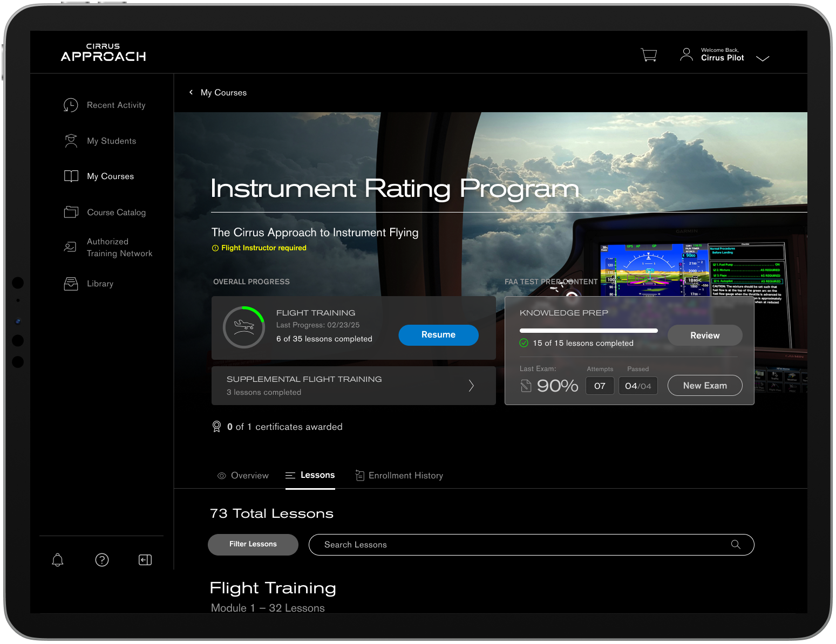The height and width of the screenshot is (644, 836).
Task: Toggle the green completion checkmark indicator
Action: coord(524,342)
